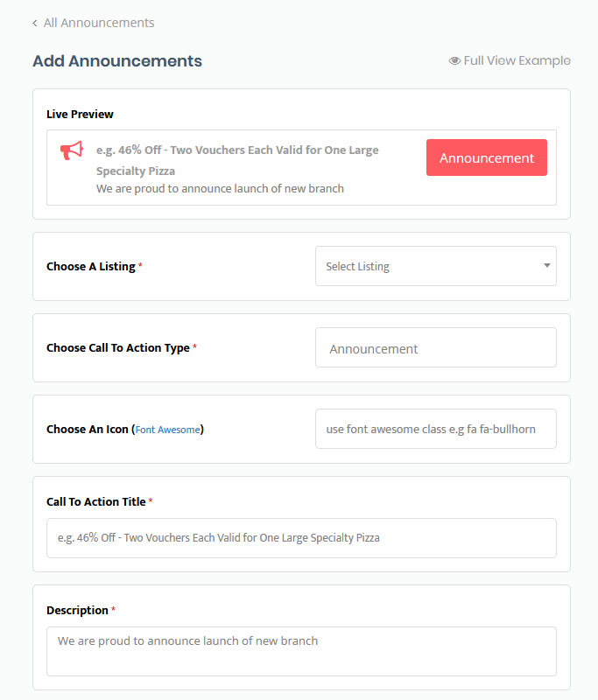Focus the Description text area
The height and width of the screenshot is (700, 598).
pos(301,650)
